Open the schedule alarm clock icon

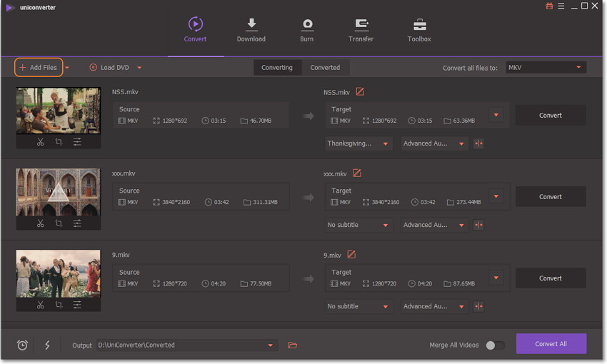(22, 345)
